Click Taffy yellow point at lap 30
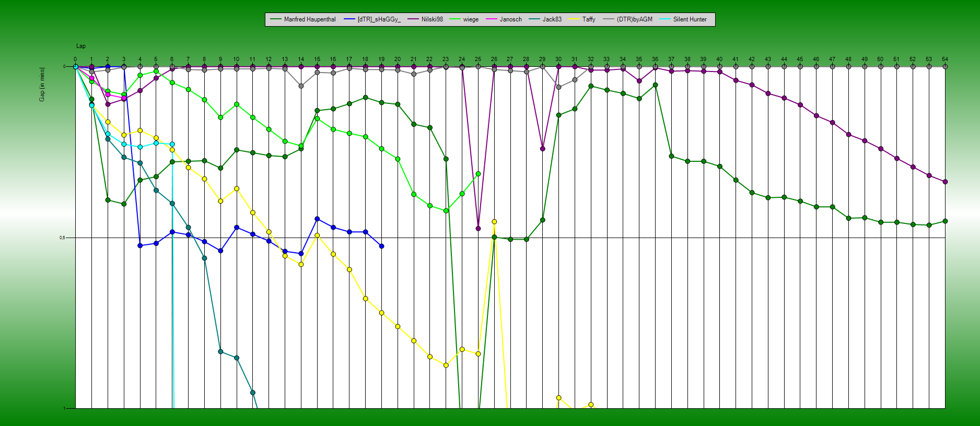This screenshot has width=980, height=426. tap(558, 398)
